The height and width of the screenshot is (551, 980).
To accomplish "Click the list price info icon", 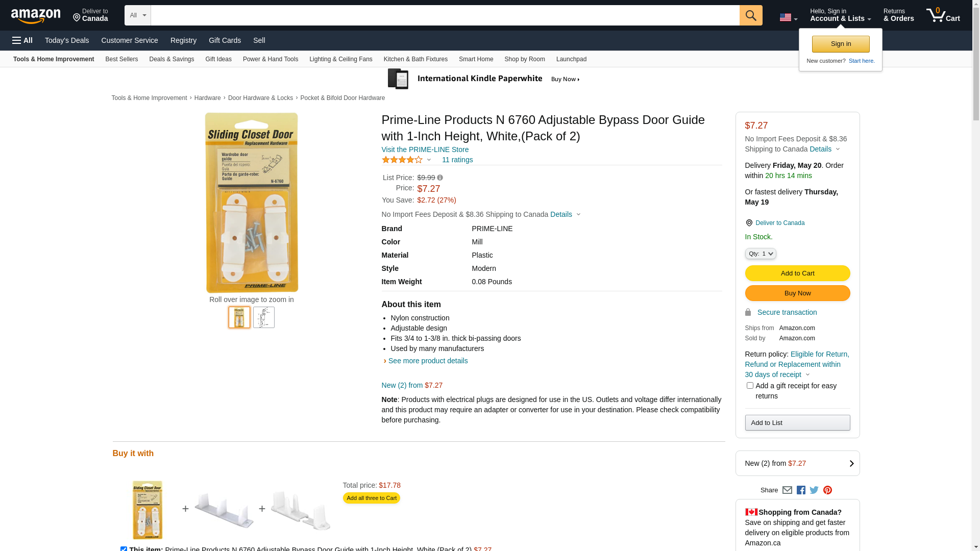I will point(440,178).
